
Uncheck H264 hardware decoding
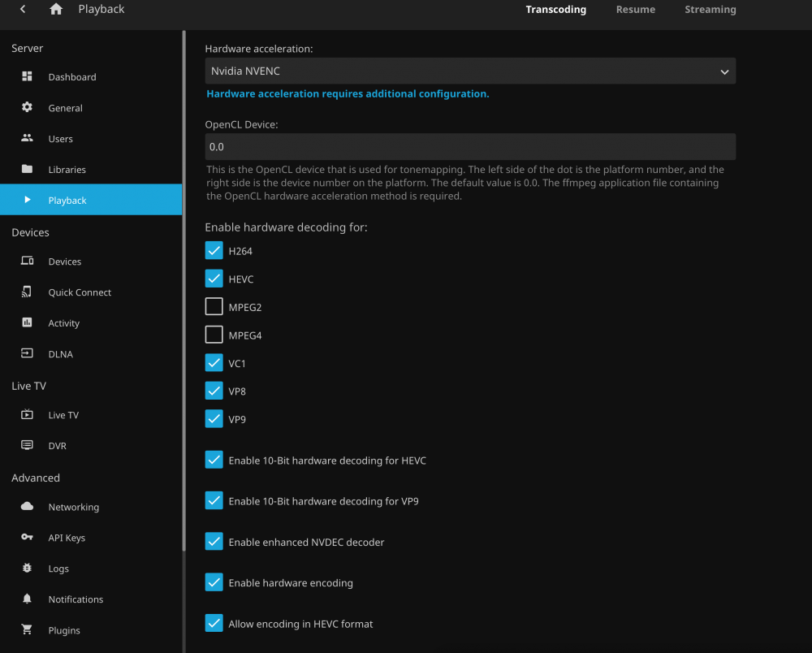point(214,251)
